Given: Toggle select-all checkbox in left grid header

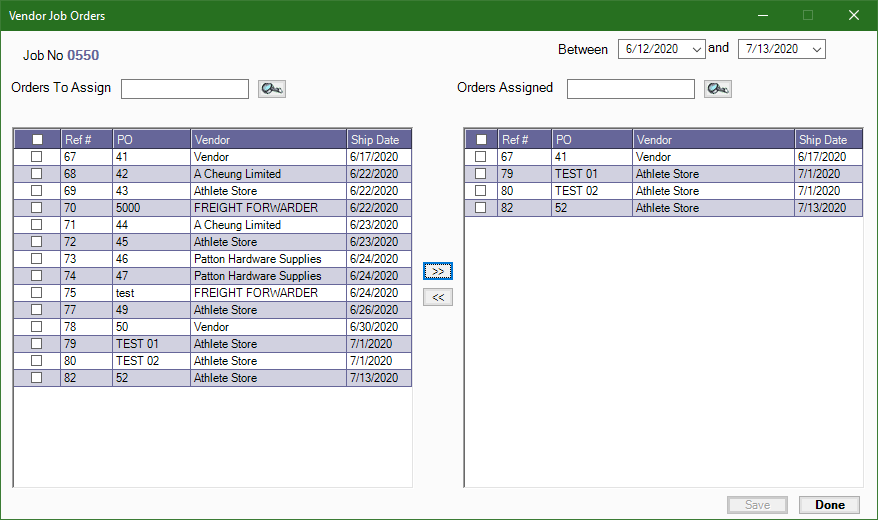Looking at the screenshot, I should (x=37, y=140).
